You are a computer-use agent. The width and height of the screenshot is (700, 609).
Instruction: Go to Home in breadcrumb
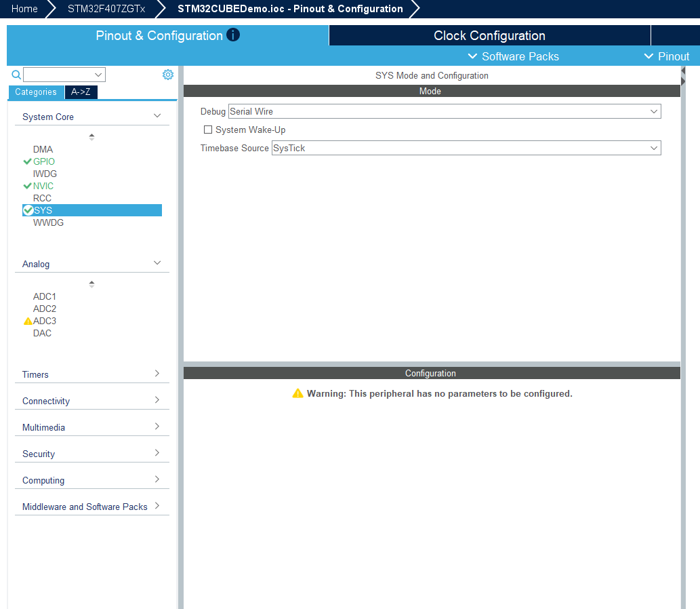coord(24,9)
